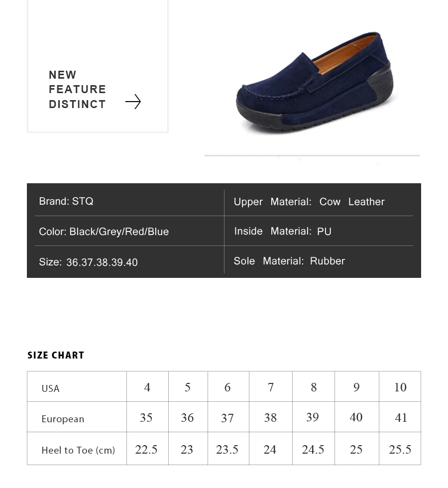
Task: Click the right arrow beside DISTINCT
Action: (133, 102)
